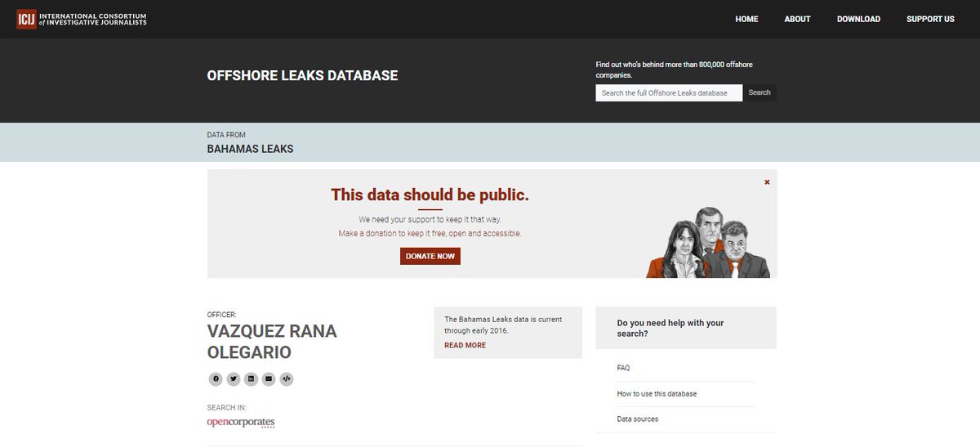The height and width of the screenshot is (448, 980).
Task: Click the Search button
Action: 759,92
